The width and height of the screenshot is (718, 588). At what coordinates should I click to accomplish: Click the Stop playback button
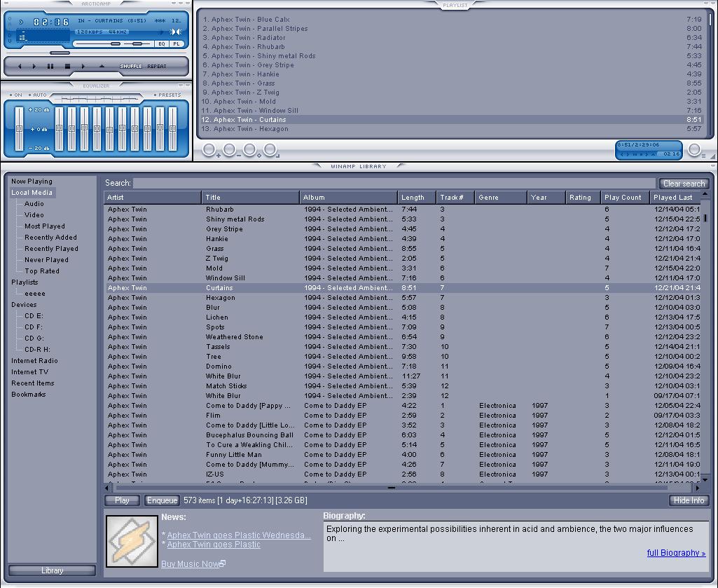pos(67,67)
